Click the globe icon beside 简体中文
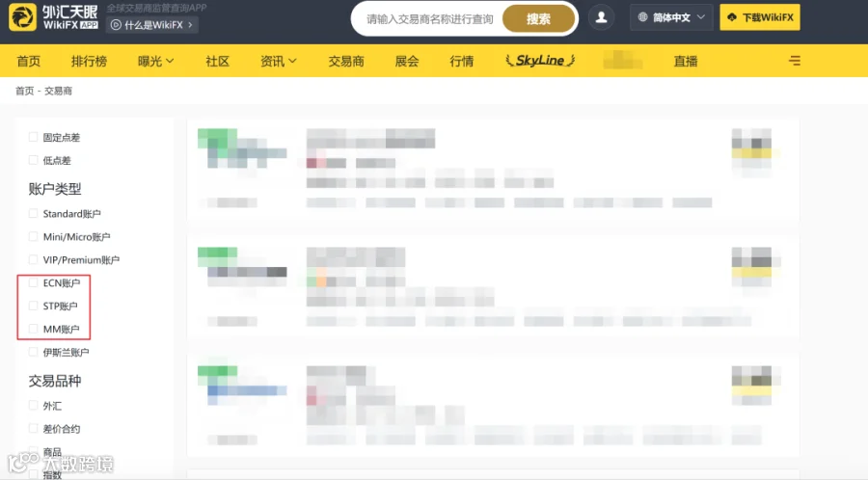Viewport: 868px width, 480px height. coord(642,17)
